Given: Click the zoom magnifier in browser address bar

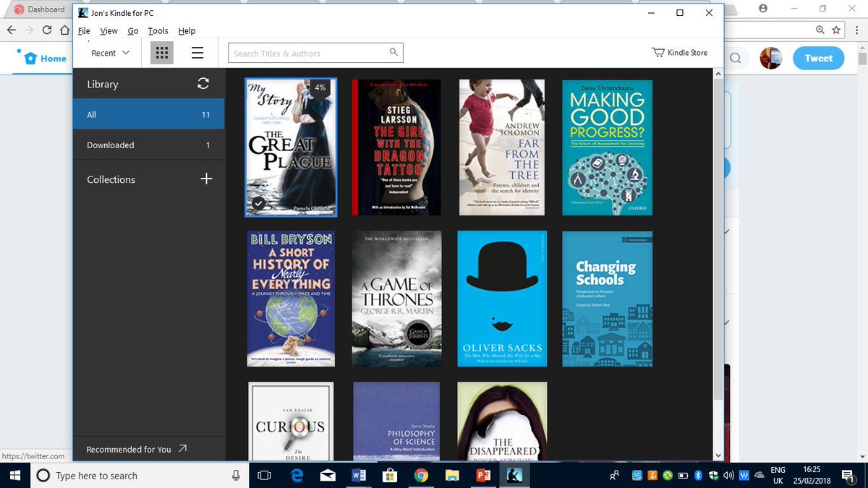Looking at the screenshot, I should tap(820, 30).
